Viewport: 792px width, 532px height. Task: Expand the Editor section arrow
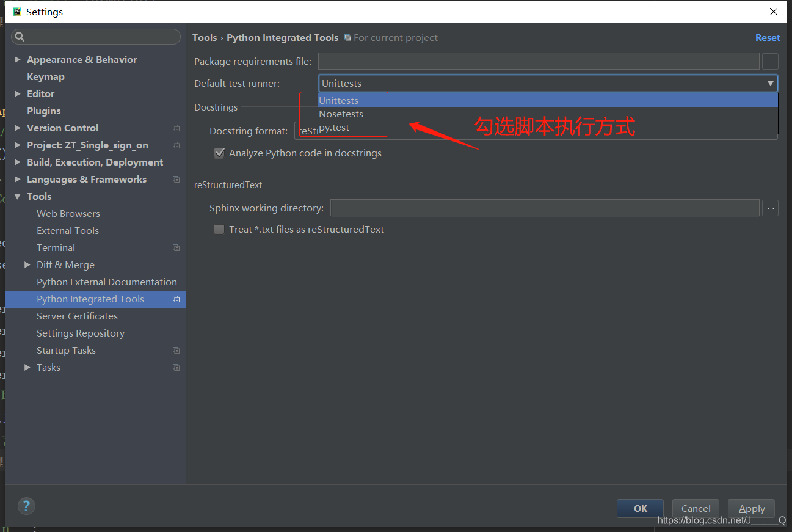click(18, 94)
